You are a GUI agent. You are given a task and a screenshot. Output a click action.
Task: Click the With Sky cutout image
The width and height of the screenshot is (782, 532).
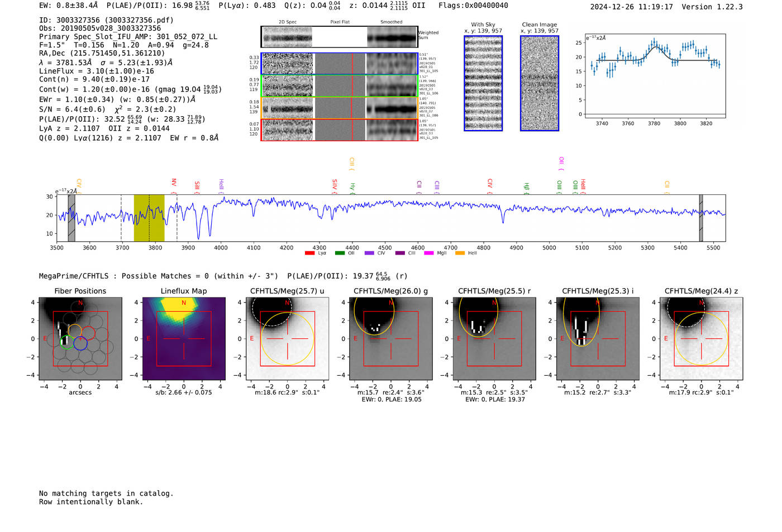tap(483, 83)
